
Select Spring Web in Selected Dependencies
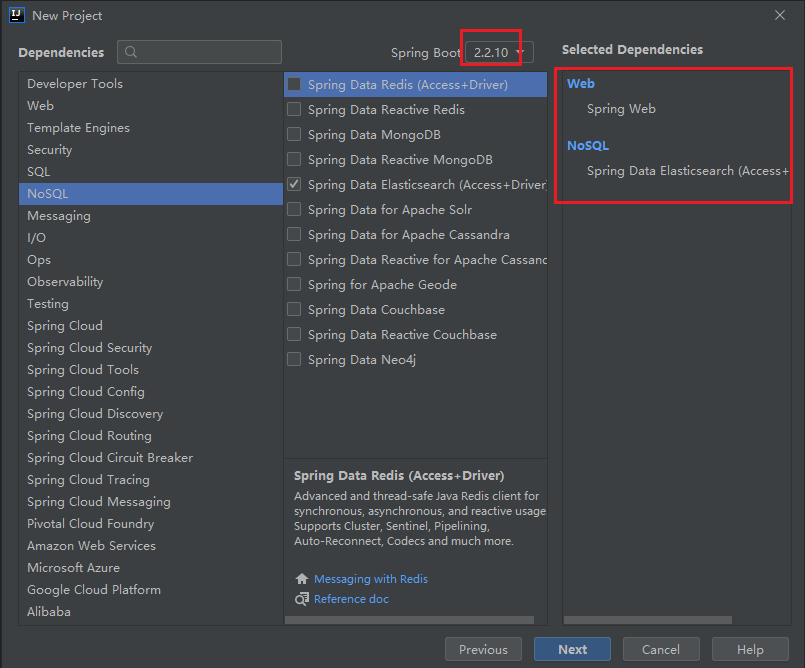tap(621, 109)
